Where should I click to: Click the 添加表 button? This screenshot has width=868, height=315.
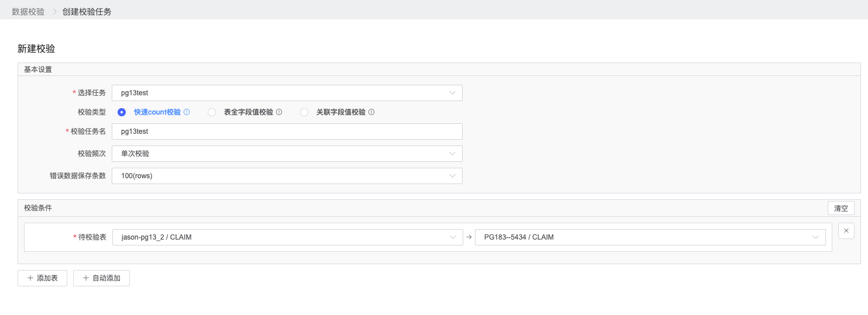click(x=42, y=278)
